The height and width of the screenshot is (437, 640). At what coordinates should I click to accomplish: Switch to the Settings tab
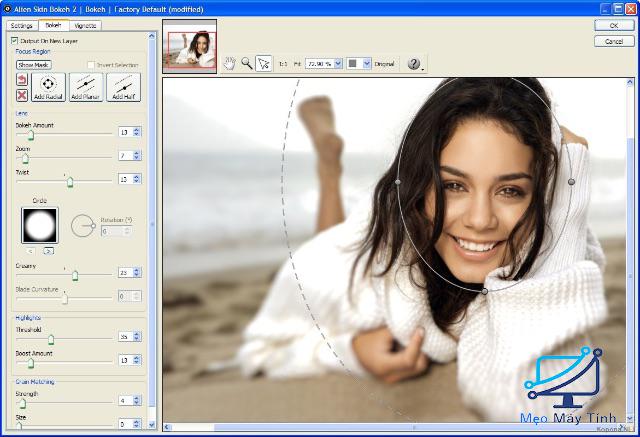click(22, 25)
